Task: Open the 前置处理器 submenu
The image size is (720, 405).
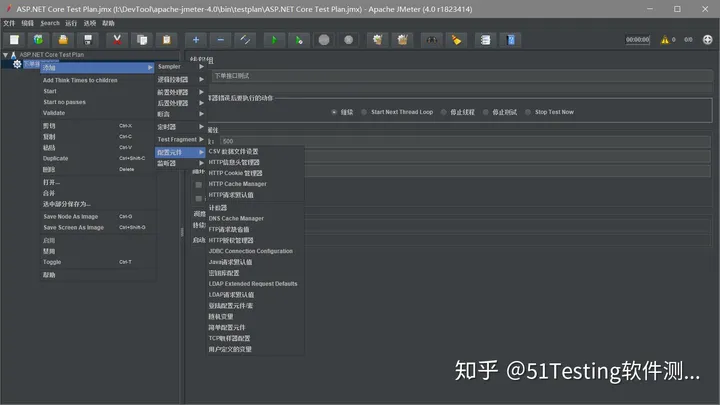Action: [x=180, y=92]
